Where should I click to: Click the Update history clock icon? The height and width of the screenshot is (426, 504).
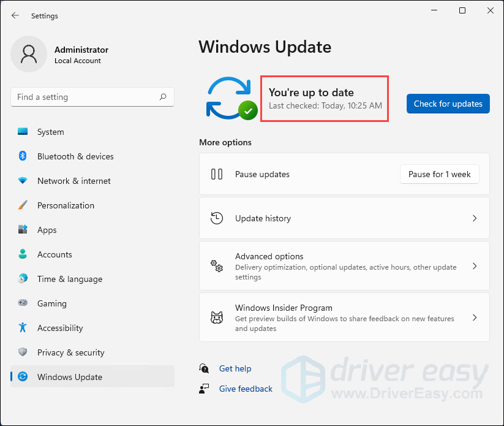[x=217, y=218]
